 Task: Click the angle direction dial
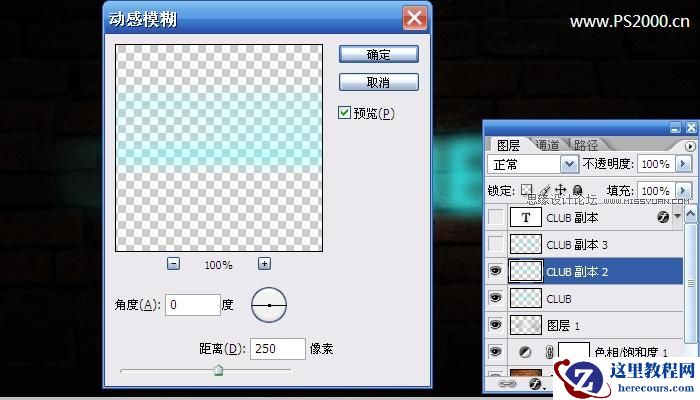(x=269, y=305)
